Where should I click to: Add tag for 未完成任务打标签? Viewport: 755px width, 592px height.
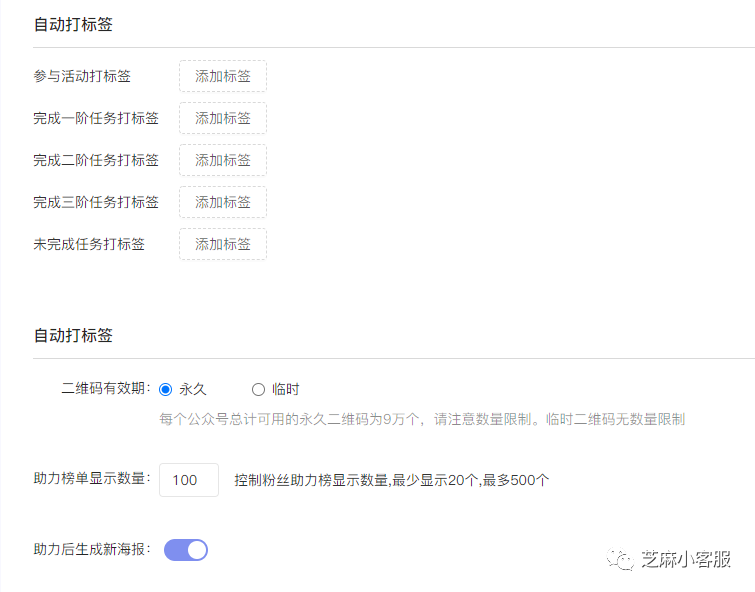coord(223,244)
